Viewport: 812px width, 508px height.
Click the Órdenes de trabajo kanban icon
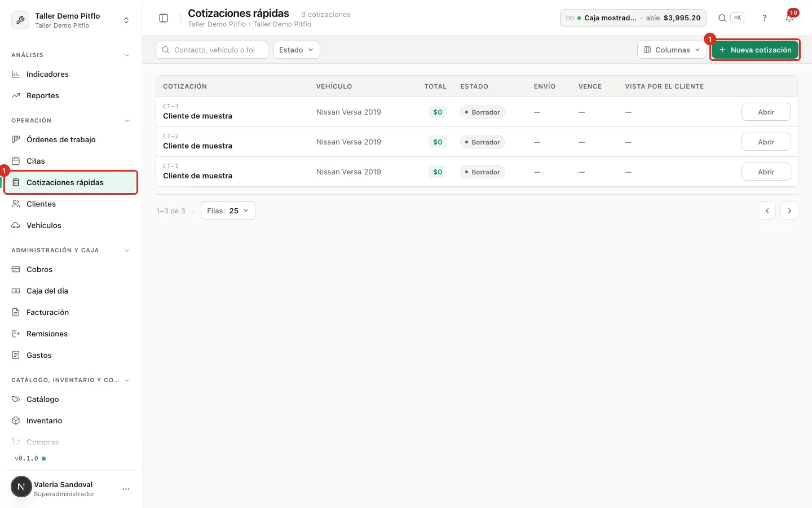pos(16,139)
